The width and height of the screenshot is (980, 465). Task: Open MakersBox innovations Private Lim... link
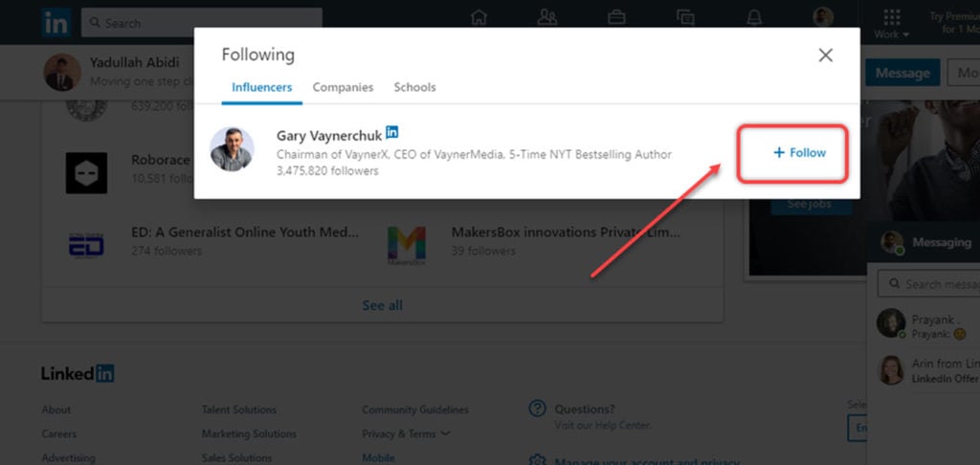(566, 232)
